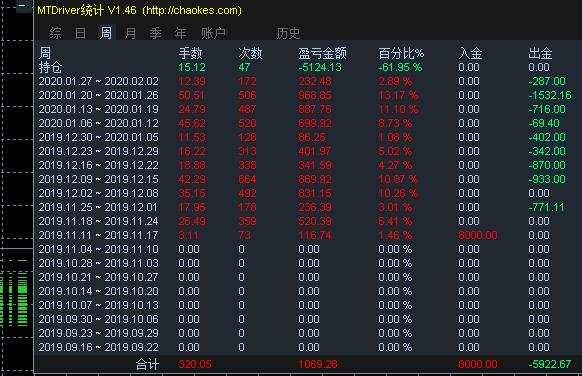The height and width of the screenshot is (376, 582).
Task: Click the minimize dash icon top-left
Action: (22, 6)
